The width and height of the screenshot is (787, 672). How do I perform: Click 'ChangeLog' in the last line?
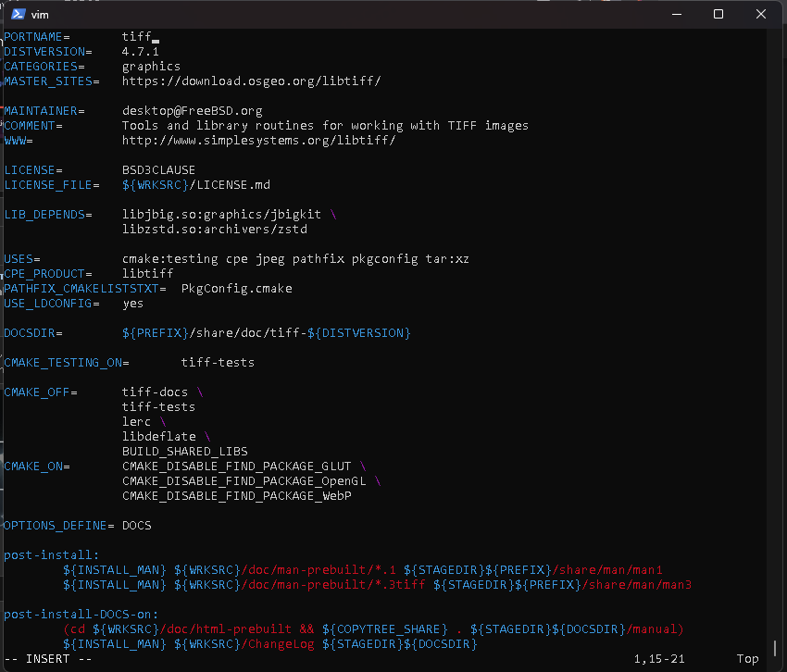tap(281, 644)
